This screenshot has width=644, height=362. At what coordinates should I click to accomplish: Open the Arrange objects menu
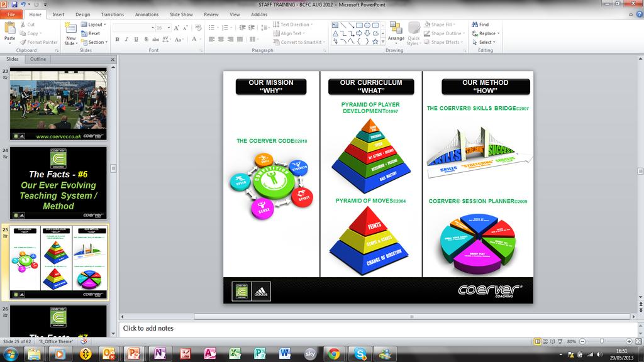396,33
